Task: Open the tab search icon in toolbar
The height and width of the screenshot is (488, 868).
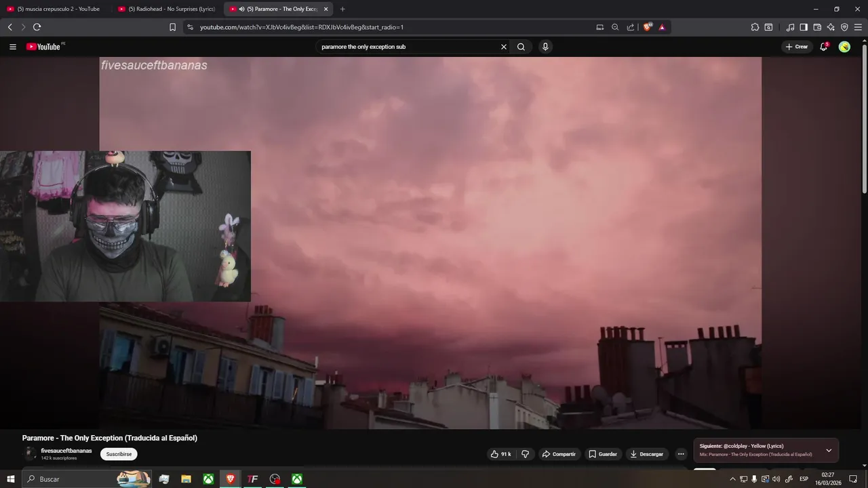Action: click(768, 27)
